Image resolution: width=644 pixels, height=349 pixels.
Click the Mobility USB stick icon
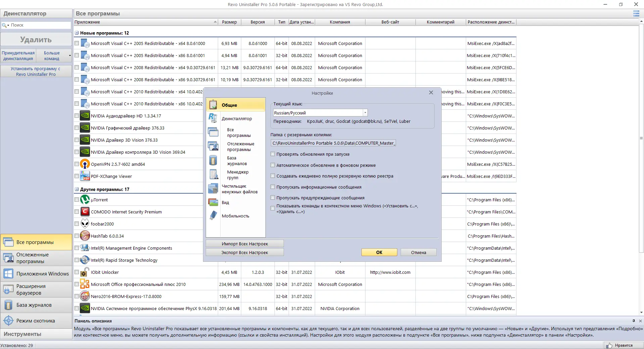[213, 215]
